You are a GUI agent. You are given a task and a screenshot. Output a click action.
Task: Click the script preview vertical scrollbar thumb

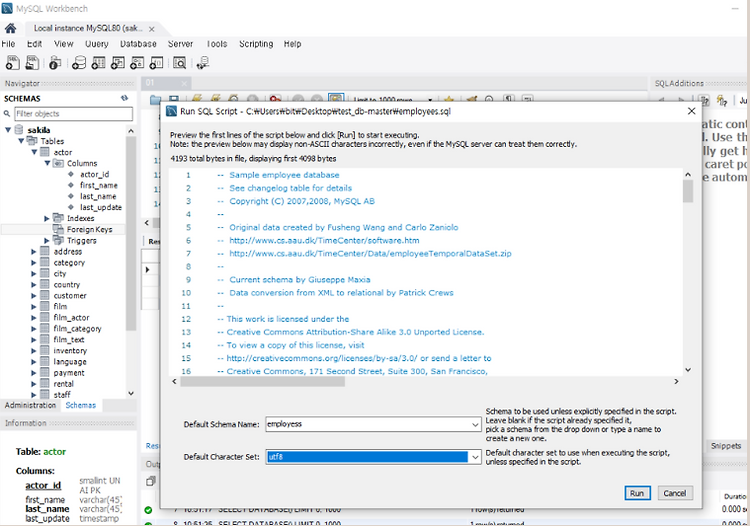(688, 191)
